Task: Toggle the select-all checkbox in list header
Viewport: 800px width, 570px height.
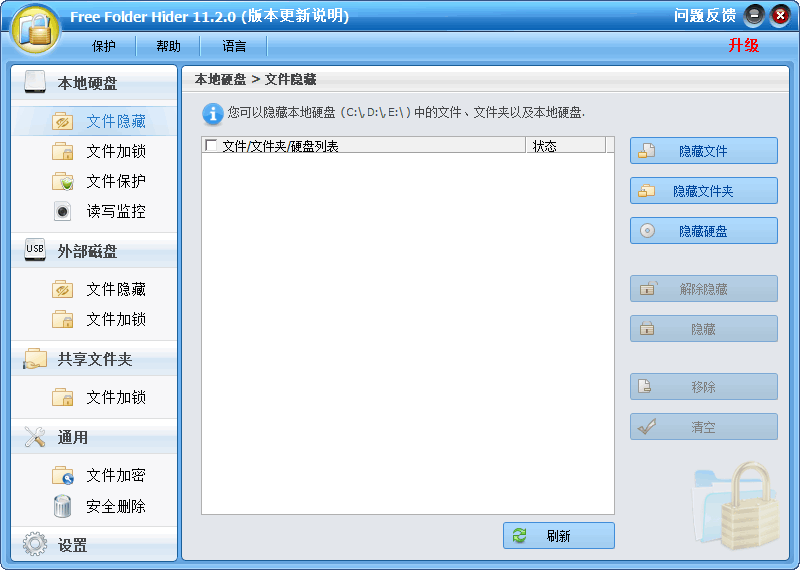Action: click(211, 145)
